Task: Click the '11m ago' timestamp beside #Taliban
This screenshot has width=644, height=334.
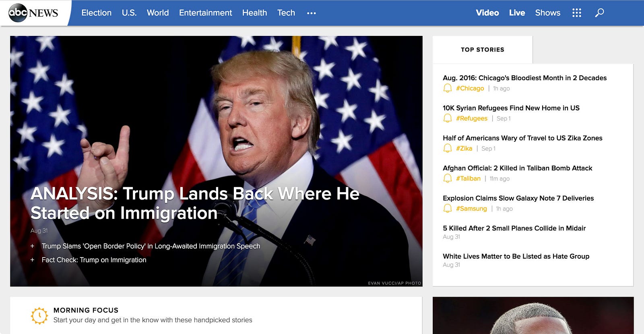Action: pyautogui.click(x=500, y=179)
